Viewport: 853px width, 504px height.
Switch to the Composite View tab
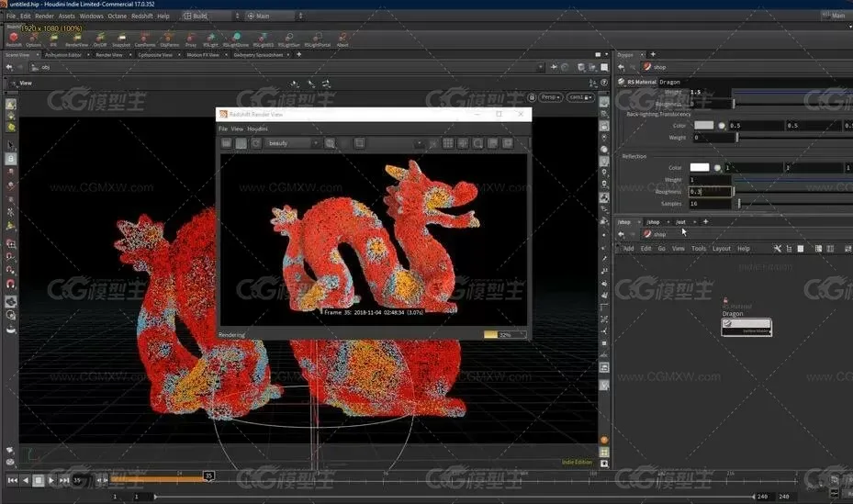(x=155, y=55)
